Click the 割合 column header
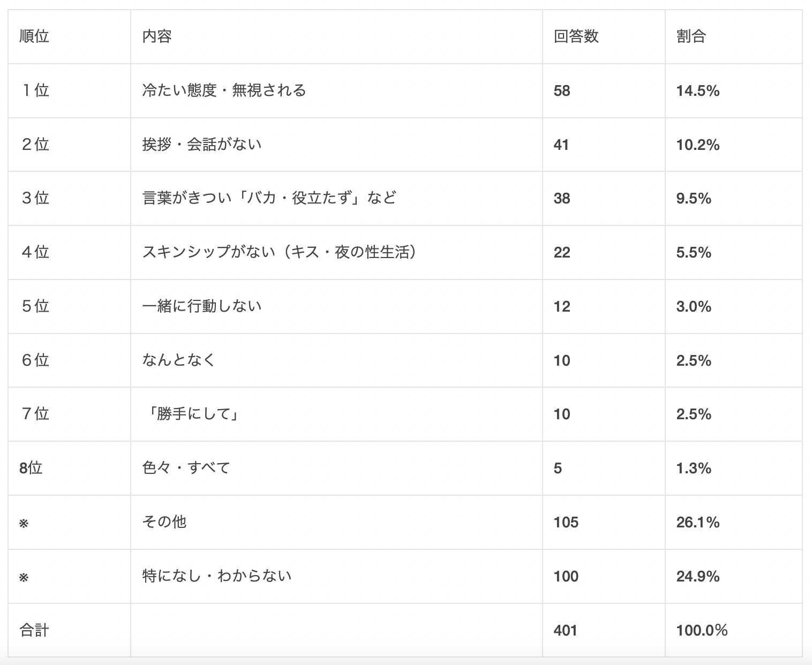The height and width of the screenshot is (665, 812). (x=691, y=36)
